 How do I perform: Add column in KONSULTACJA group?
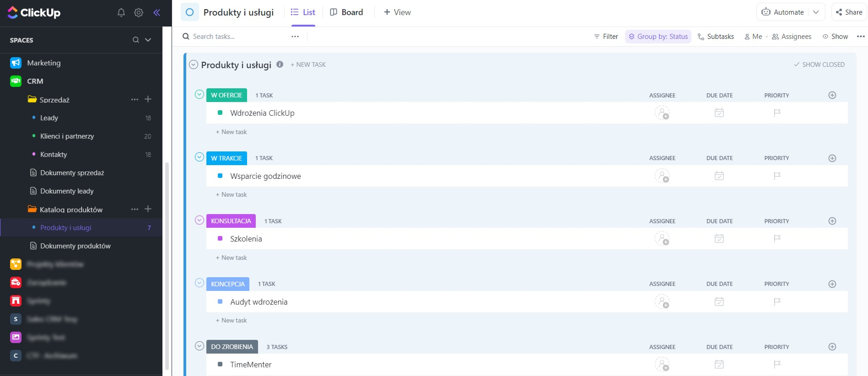click(832, 221)
